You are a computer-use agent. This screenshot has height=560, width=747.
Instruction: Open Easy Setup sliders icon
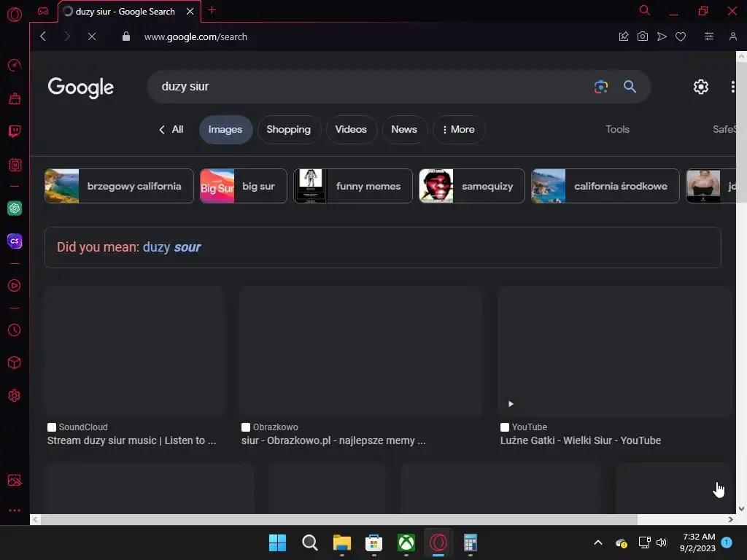pos(709,36)
